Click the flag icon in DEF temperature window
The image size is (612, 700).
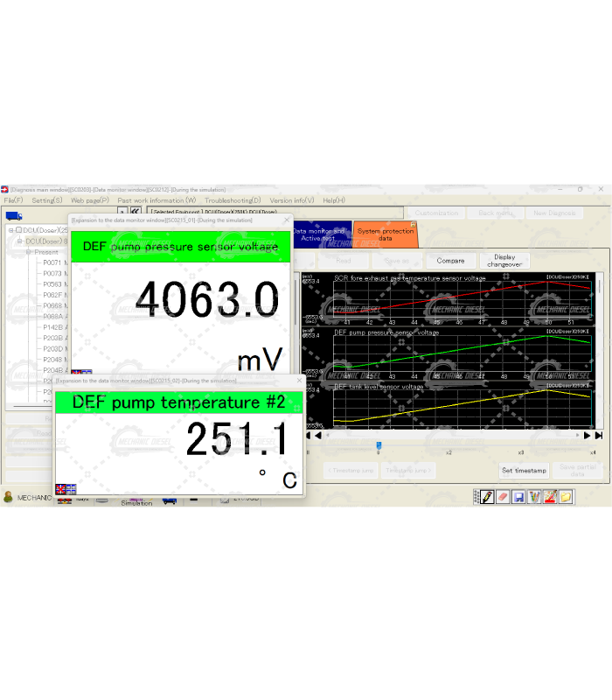tap(66, 488)
